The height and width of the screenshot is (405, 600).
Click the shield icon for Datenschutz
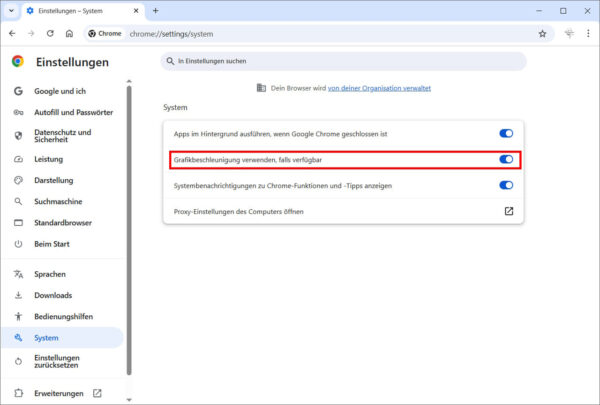point(18,136)
